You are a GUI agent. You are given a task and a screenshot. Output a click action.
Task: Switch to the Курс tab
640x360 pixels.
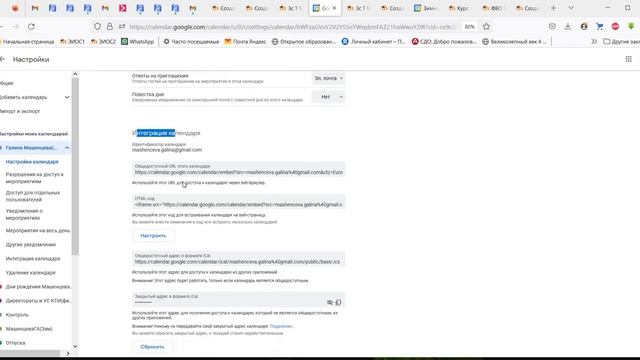coord(459,8)
